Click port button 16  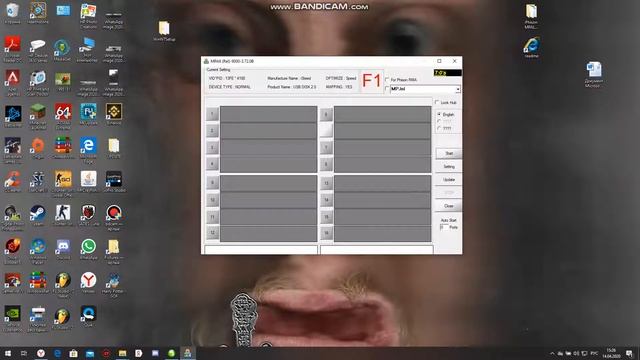pyautogui.click(x=326, y=233)
